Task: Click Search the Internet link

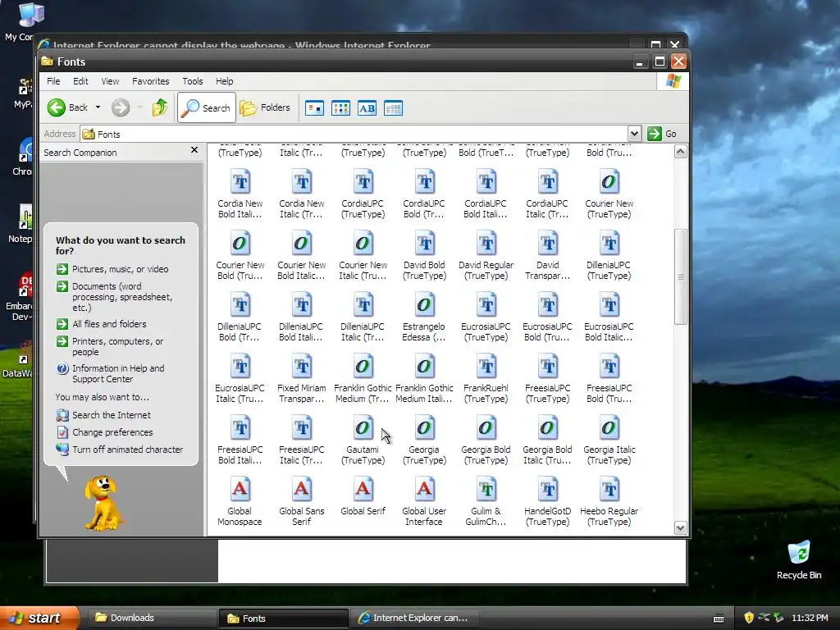Action: 112,415
